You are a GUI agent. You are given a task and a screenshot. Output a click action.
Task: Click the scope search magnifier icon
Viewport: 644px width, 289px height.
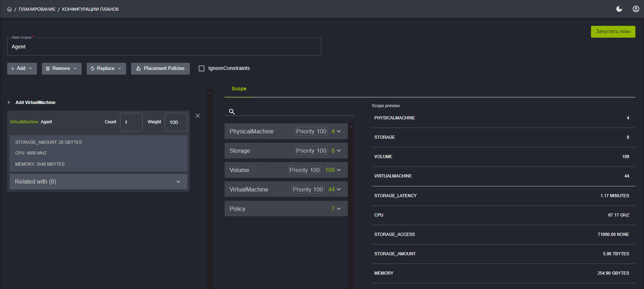click(x=232, y=112)
